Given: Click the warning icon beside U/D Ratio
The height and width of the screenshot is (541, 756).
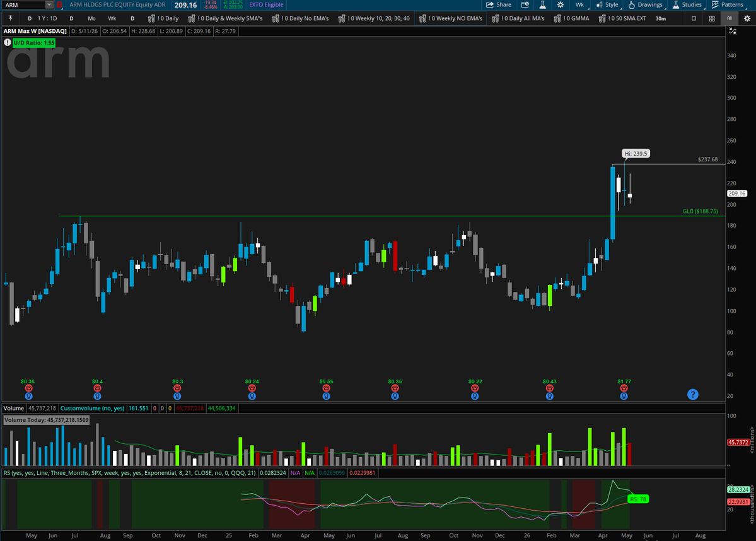Looking at the screenshot, I should point(8,42).
